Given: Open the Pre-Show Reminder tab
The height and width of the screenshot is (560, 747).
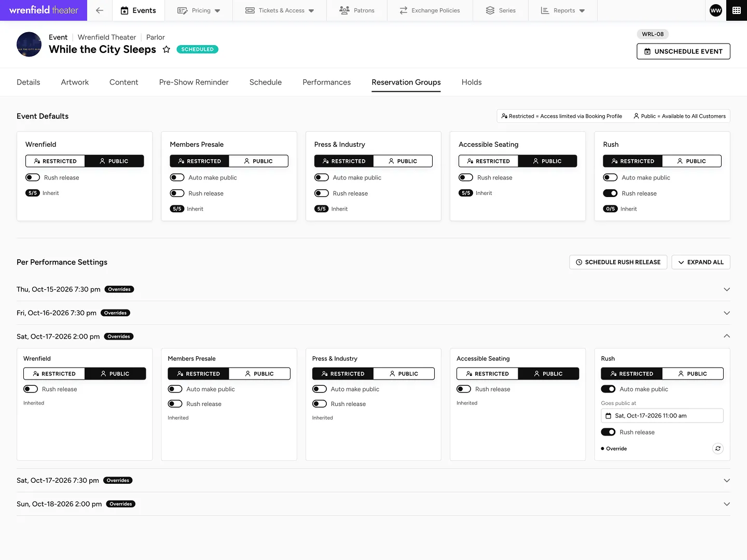Looking at the screenshot, I should (x=193, y=82).
